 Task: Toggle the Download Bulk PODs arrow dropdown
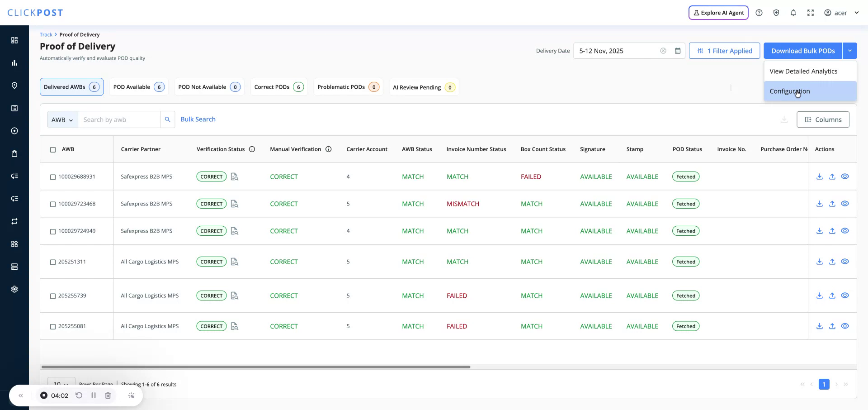849,51
